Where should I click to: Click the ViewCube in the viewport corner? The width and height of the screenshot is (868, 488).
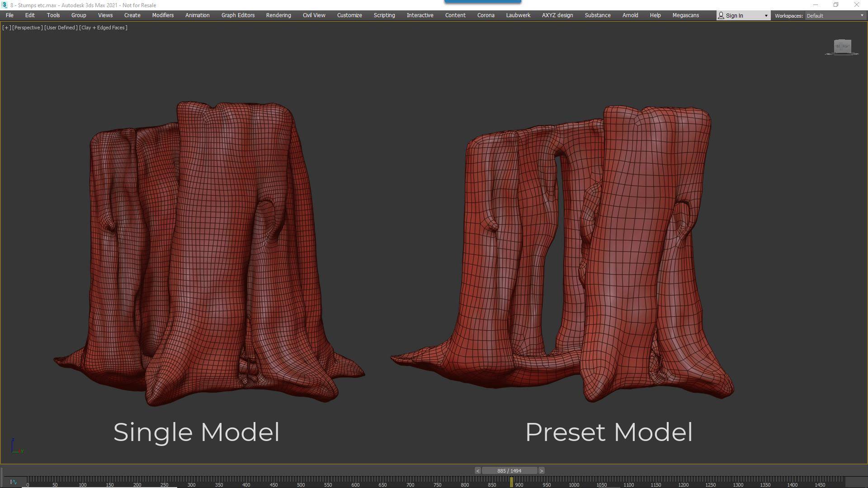(x=842, y=47)
